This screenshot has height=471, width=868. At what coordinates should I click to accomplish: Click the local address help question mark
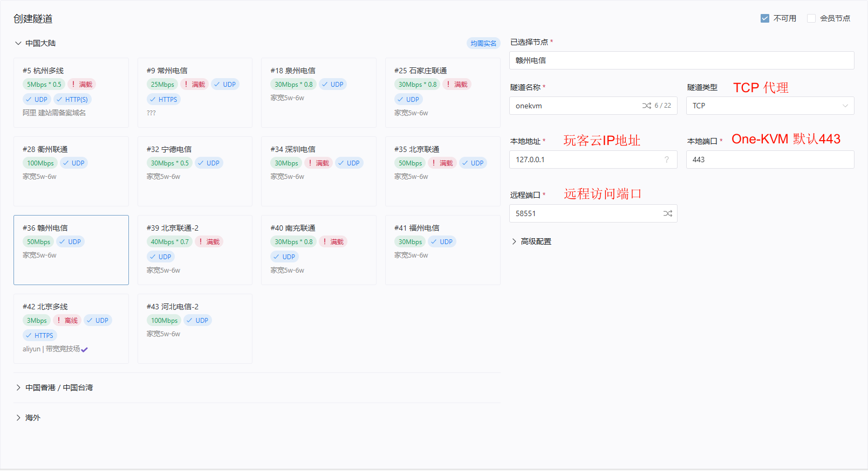pyautogui.click(x=667, y=160)
